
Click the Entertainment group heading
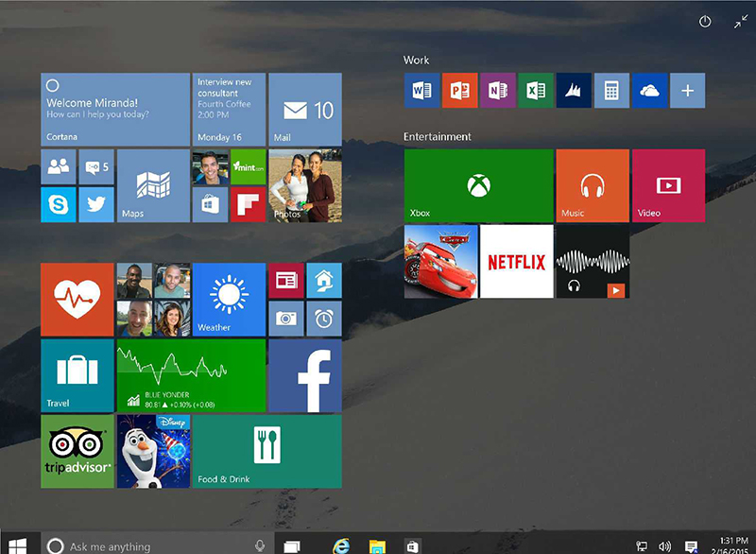coord(438,136)
